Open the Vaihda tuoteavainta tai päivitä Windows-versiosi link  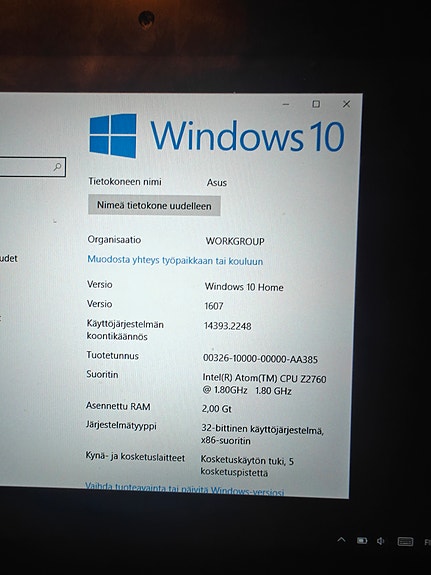point(185,489)
